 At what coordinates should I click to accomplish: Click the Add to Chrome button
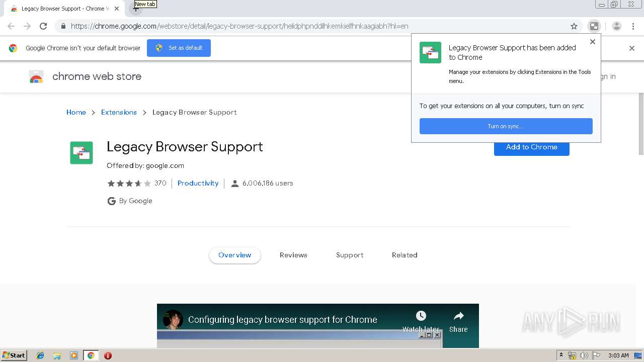tap(531, 147)
